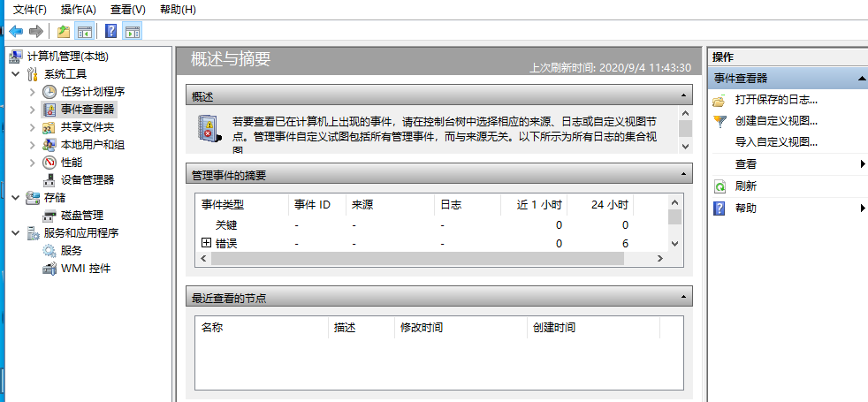
Task: Click 打开保存的日志... action
Action: point(777,100)
